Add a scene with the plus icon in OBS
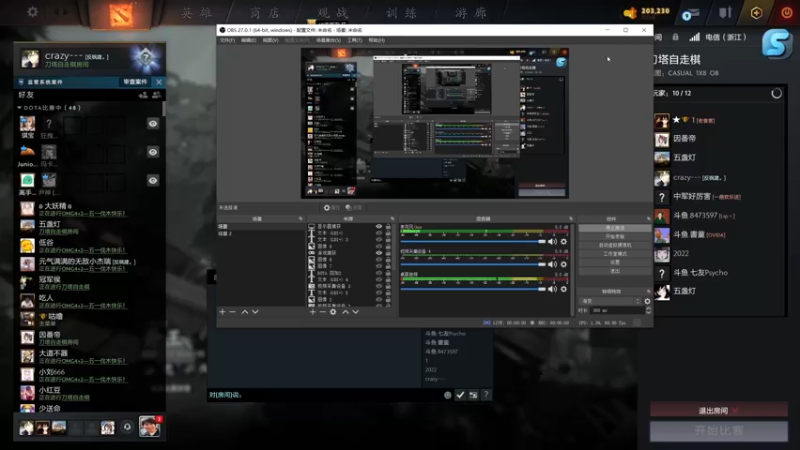Screen dimensions: 800x450 click(x=222, y=312)
